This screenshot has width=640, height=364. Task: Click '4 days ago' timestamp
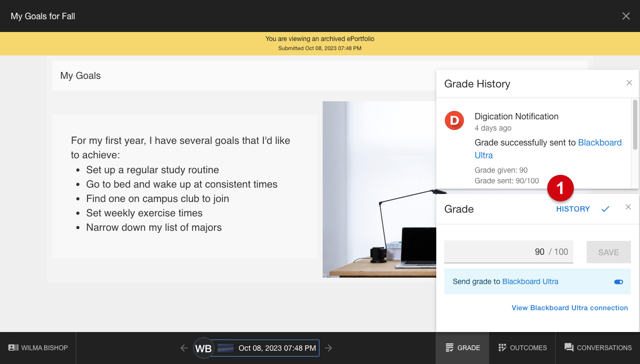coord(493,128)
